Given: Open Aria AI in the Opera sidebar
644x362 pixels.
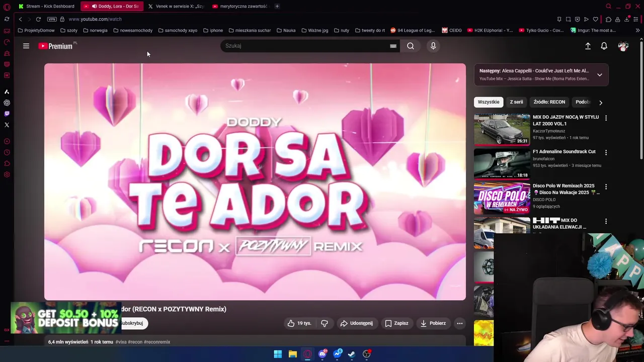Looking at the screenshot, I should [7, 92].
